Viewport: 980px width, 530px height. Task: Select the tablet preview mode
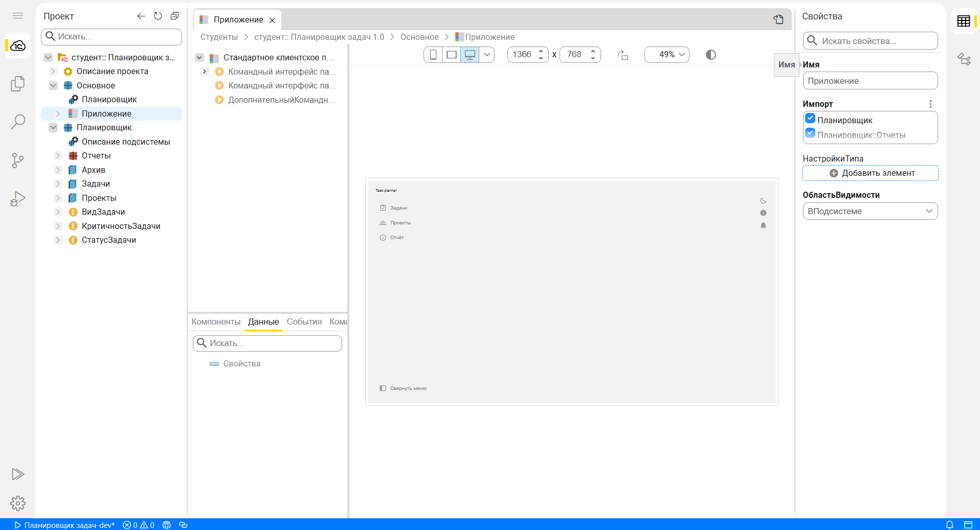coord(451,55)
